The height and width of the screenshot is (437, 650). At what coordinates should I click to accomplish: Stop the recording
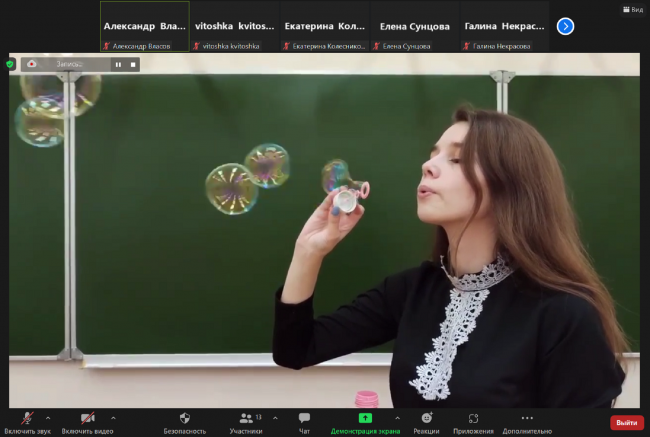(133, 65)
